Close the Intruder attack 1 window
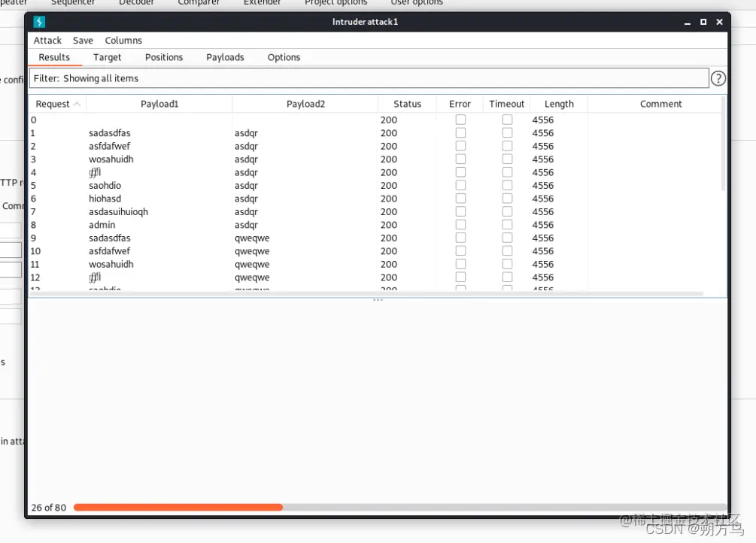 [x=719, y=22]
